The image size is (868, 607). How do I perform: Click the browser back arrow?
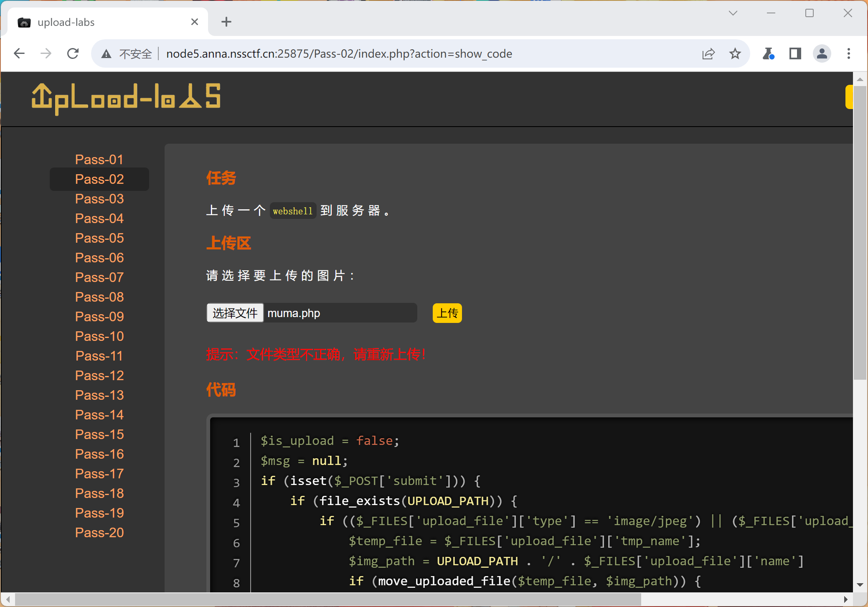19,53
